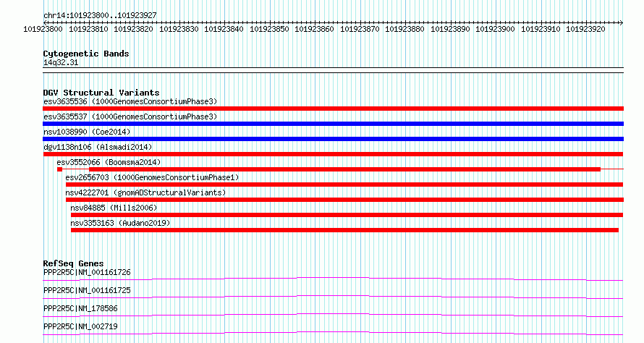Click ruler position 101923870
644x343 pixels.
click(x=360, y=29)
